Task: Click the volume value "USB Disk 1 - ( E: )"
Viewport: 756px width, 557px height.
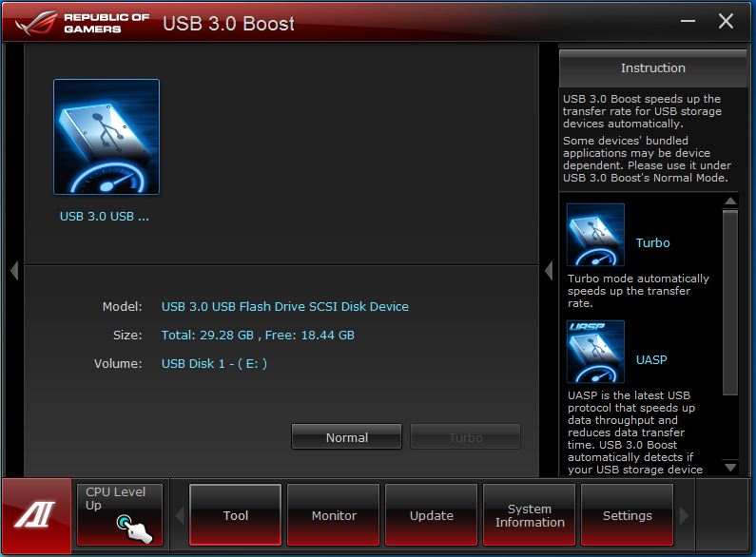Action: pyautogui.click(x=214, y=363)
